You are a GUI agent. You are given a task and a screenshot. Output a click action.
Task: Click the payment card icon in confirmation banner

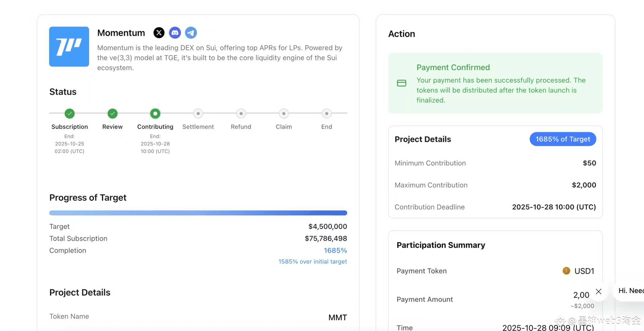pos(402,83)
